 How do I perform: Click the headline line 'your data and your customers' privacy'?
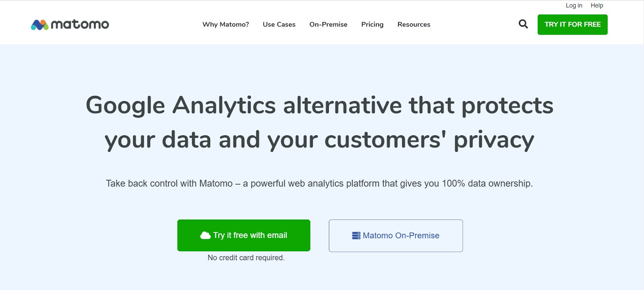tap(319, 140)
